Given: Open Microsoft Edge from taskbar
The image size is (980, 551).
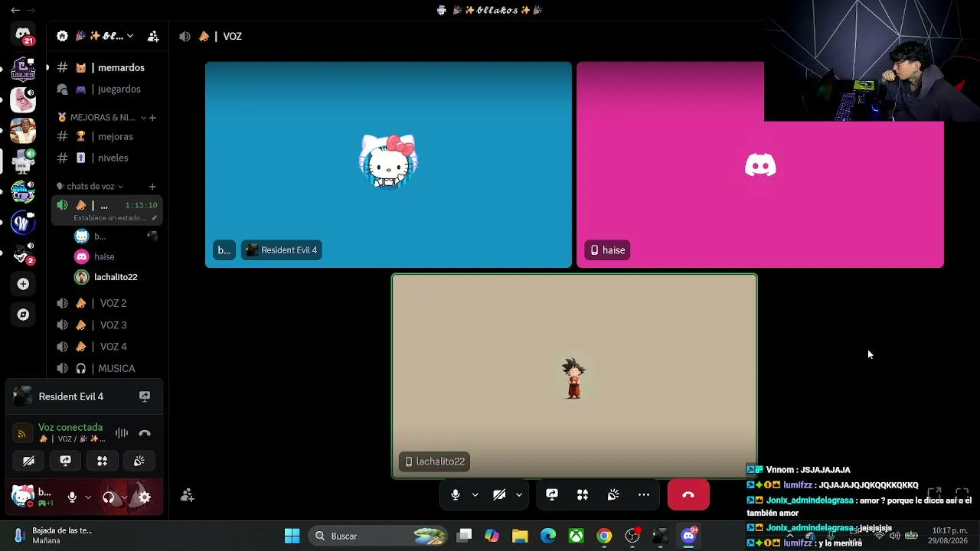Looking at the screenshot, I should click(x=548, y=536).
